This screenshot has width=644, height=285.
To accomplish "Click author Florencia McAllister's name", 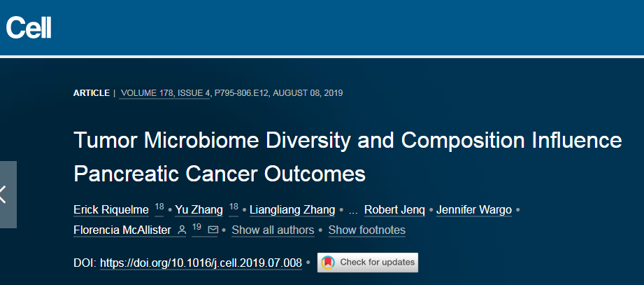I will pos(122,230).
